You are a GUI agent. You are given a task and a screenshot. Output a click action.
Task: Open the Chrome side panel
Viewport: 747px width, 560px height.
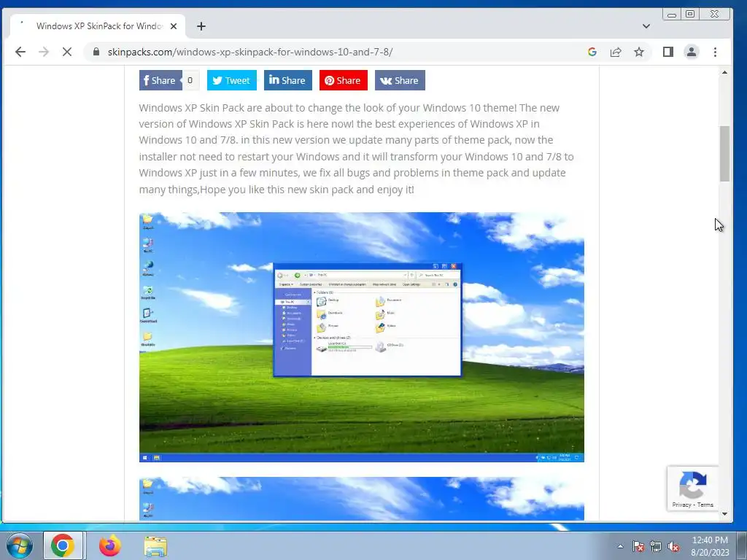coord(668,52)
